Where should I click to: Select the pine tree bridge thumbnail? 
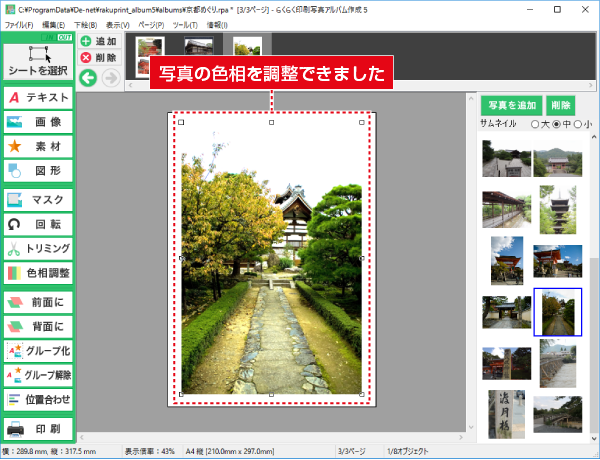(558, 414)
